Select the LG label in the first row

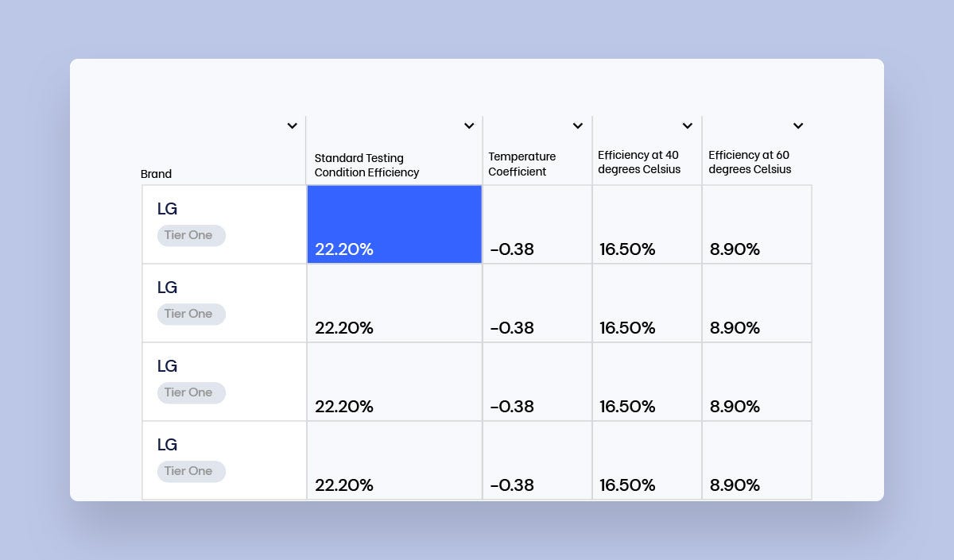[x=167, y=208]
